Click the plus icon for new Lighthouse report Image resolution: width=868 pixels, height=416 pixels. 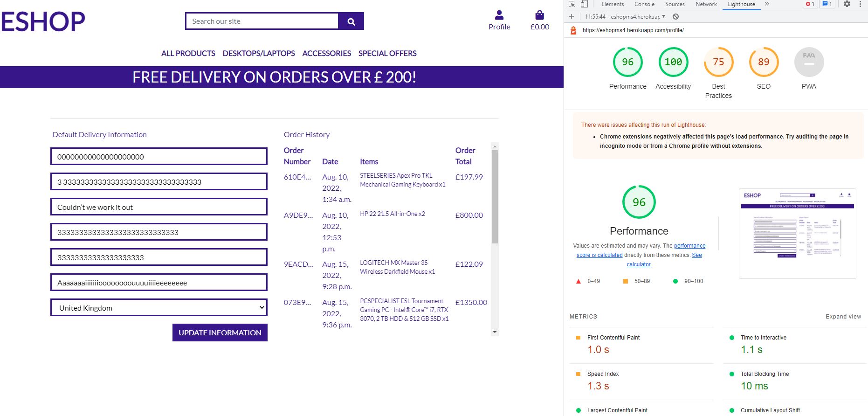click(572, 17)
